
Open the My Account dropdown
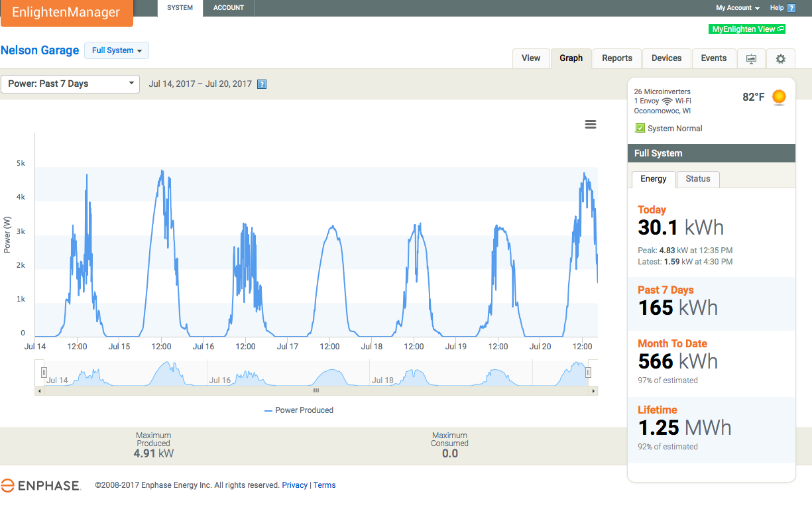737,7
